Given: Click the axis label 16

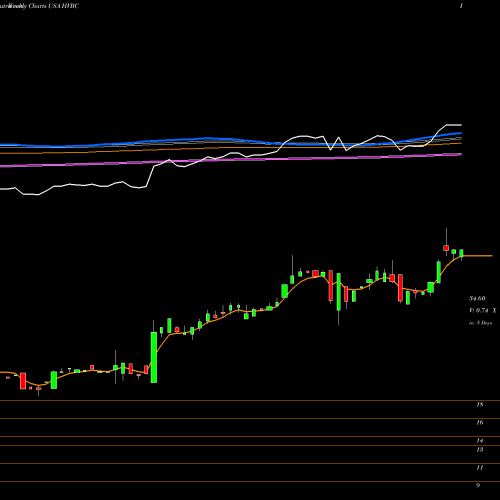Looking at the screenshot, I should coord(480,423).
